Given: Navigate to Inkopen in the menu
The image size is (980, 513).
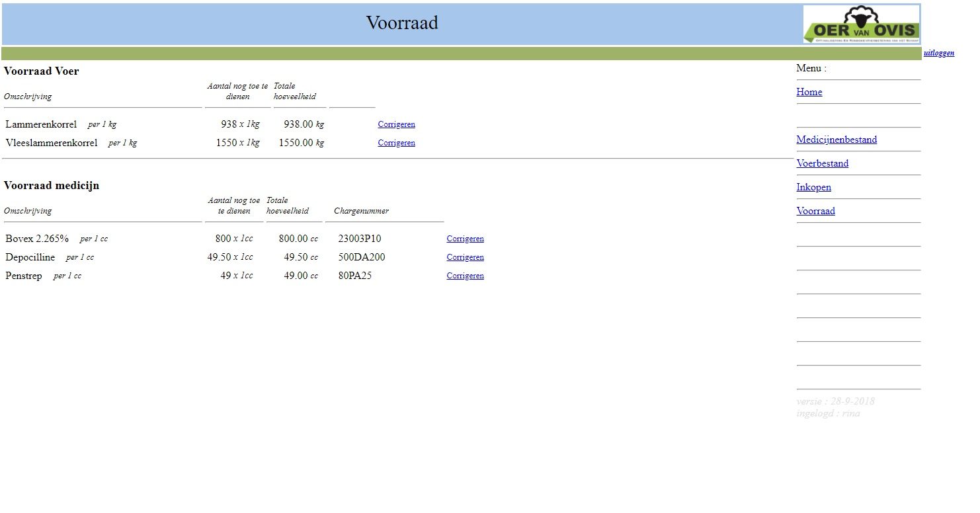Looking at the screenshot, I should [813, 187].
